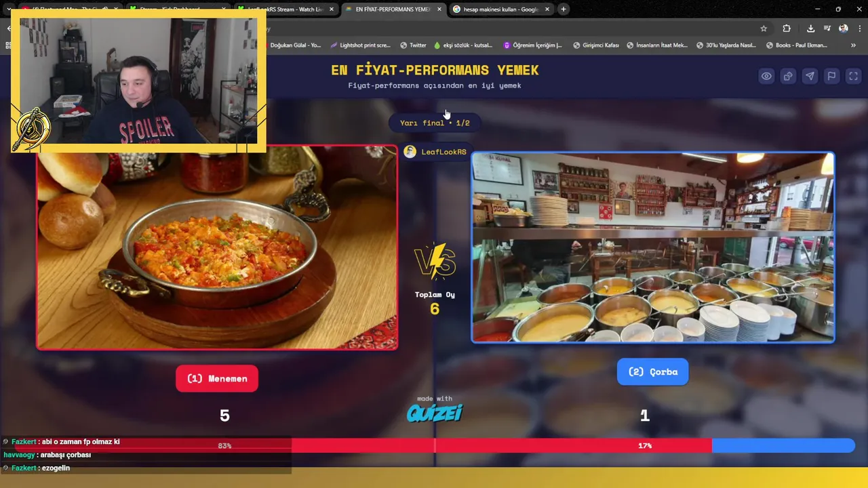The height and width of the screenshot is (488, 868).
Task: Vote for (1) Menemen button
Action: pos(217,378)
